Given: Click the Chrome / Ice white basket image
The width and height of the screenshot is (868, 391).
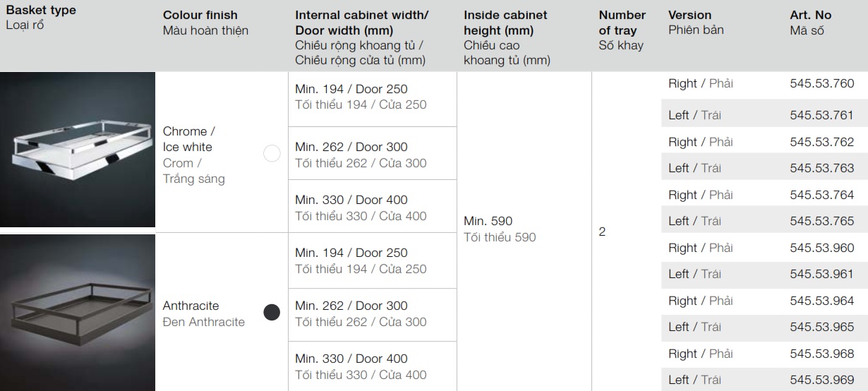Looking at the screenshot, I should pos(78,150).
